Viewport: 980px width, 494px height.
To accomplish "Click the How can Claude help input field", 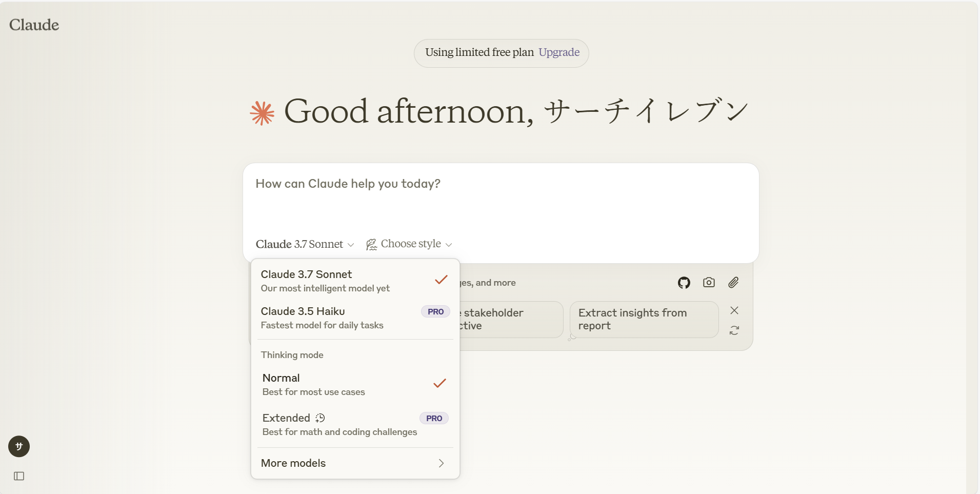I will point(500,200).
